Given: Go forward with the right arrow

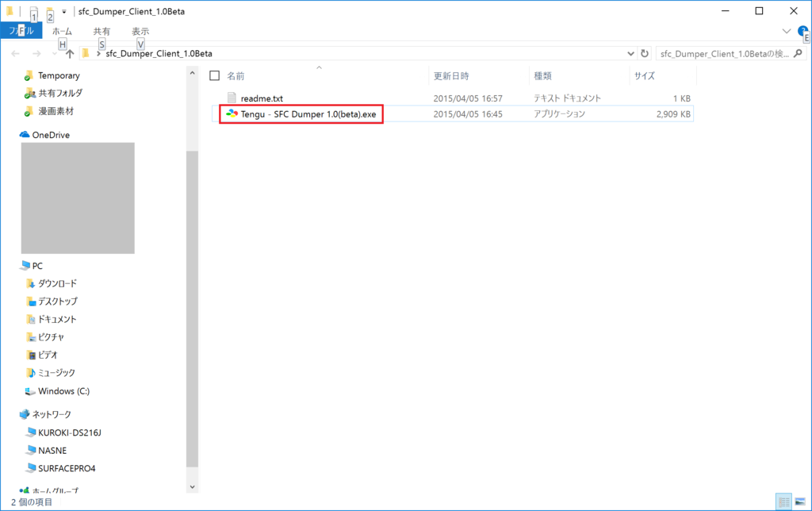Looking at the screenshot, I should [36, 53].
